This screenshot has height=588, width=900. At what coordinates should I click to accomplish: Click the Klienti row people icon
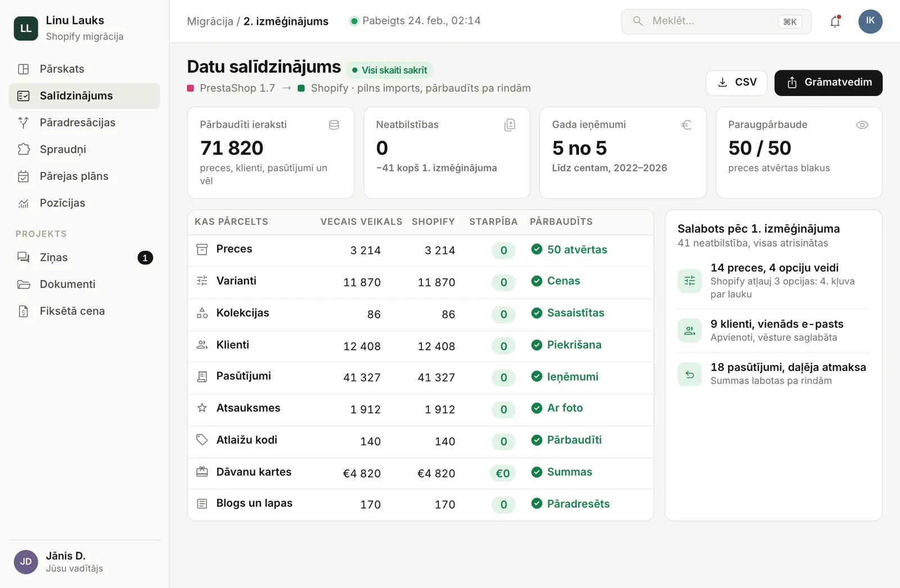pos(202,345)
